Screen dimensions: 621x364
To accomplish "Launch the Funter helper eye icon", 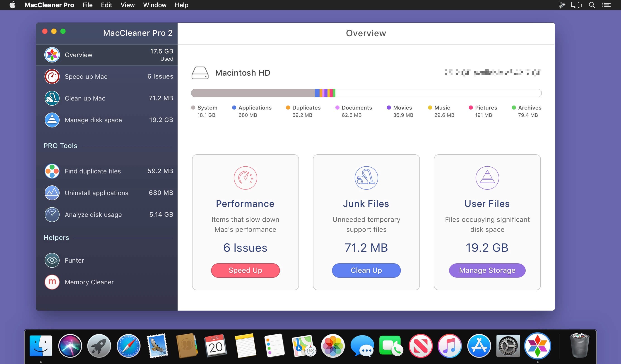I will coord(52,260).
